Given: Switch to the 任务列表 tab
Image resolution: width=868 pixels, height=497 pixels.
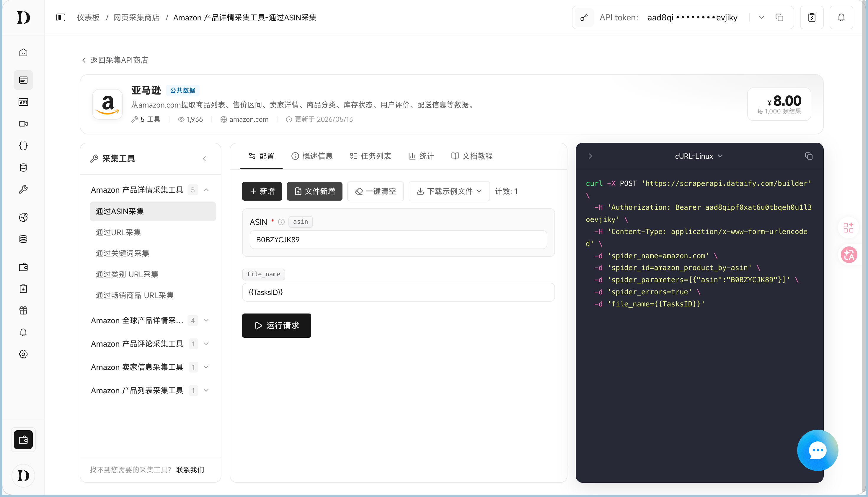Looking at the screenshot, I should [371, 156].
